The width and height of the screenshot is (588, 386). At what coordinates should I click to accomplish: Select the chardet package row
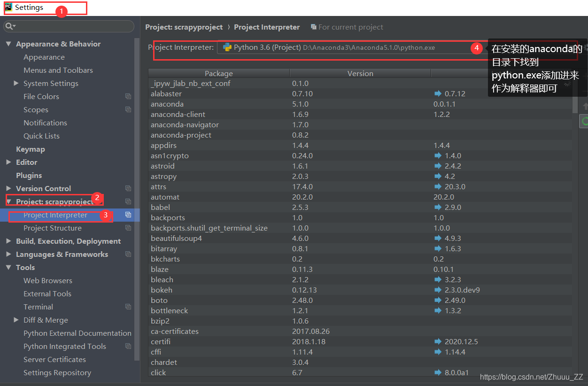pyautogui.click(x=360, y=362)
